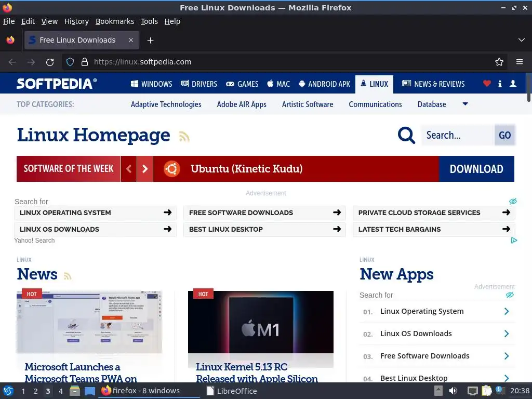Open the File menu
The height and width of the screenshot is (399, 532).
(x=9, y=21)
